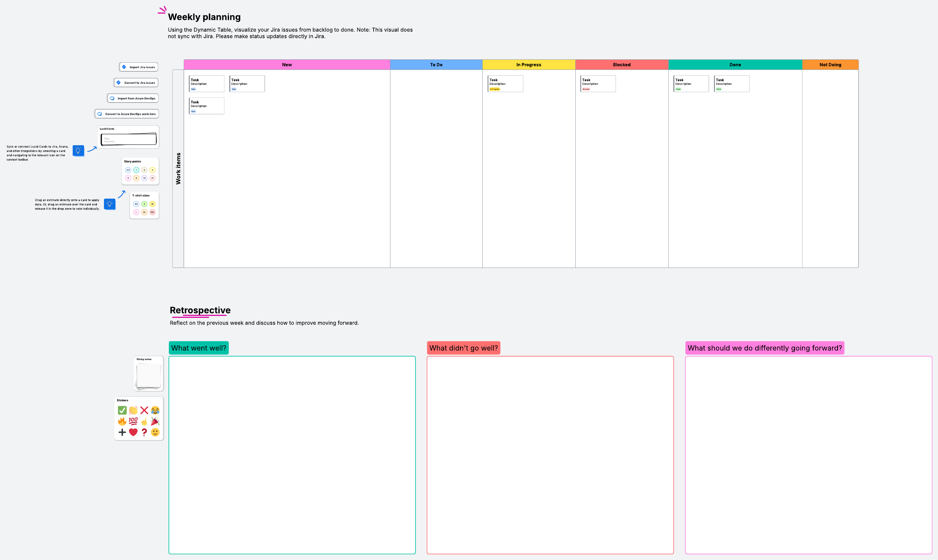Click the Sticky notes stack
Screen dimensions: 938x560
149,376
